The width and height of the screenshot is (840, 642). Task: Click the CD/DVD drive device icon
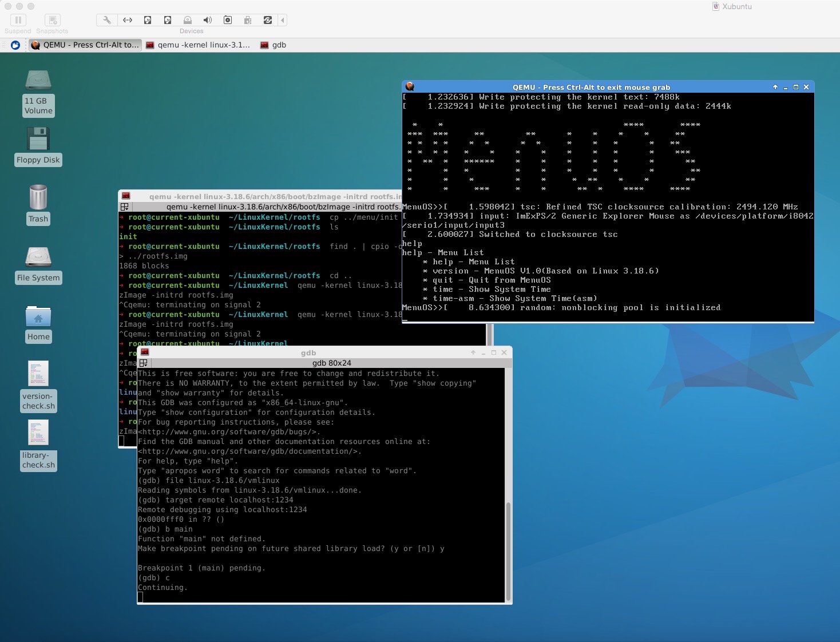(188, 20)
